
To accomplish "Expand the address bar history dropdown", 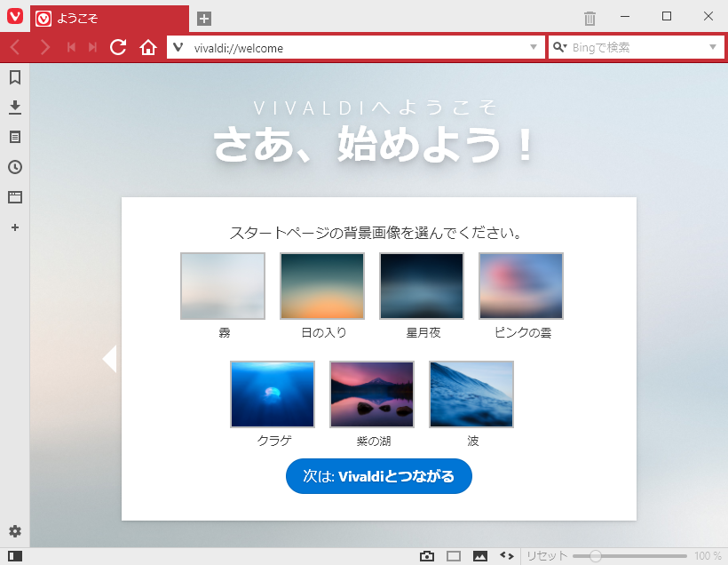I will (534, 47).
